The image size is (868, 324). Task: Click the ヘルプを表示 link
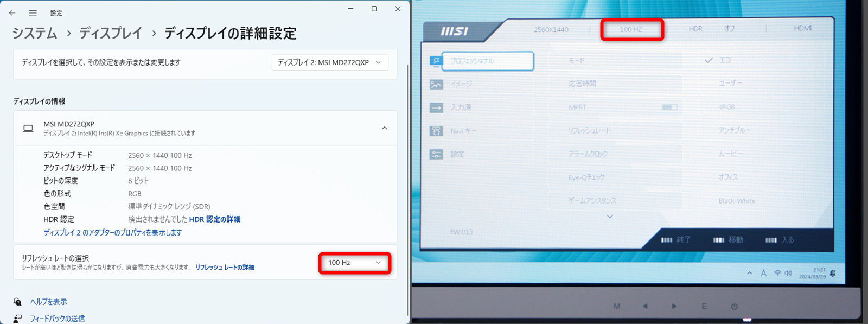pyautogui.click(x=49, y=302)
